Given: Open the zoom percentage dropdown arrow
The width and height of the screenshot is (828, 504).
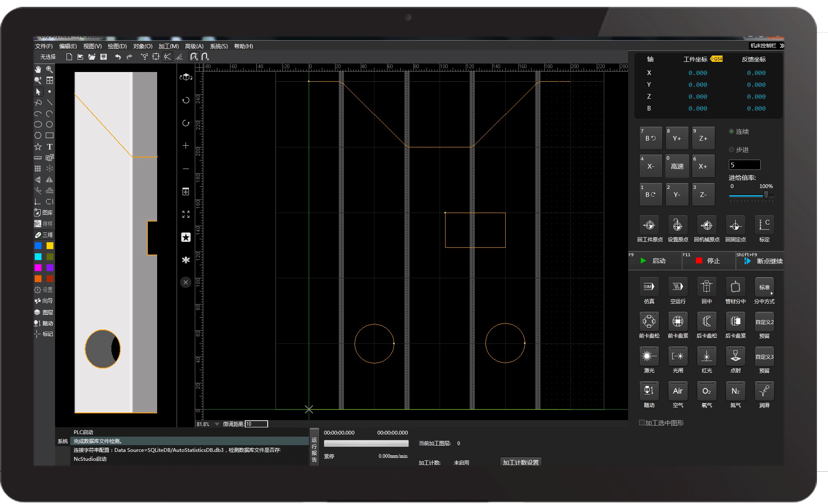Looking at the screenshot, I should coord(217,424).
